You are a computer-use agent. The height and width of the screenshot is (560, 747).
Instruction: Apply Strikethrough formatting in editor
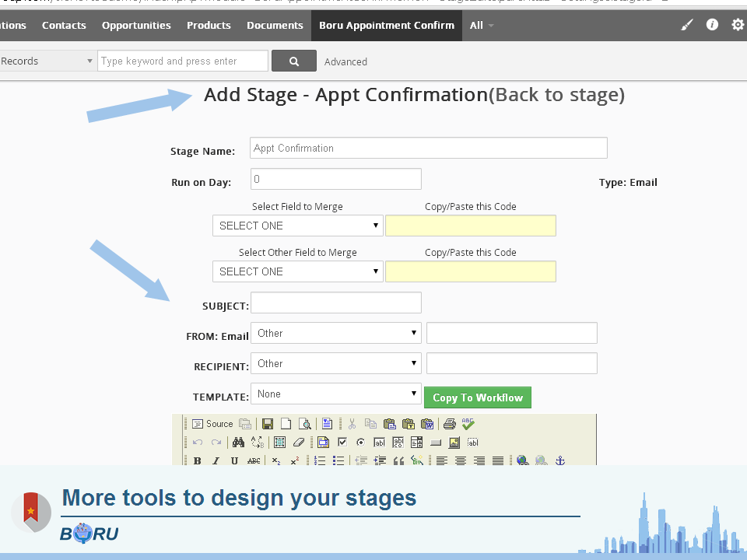click(254, 460)
